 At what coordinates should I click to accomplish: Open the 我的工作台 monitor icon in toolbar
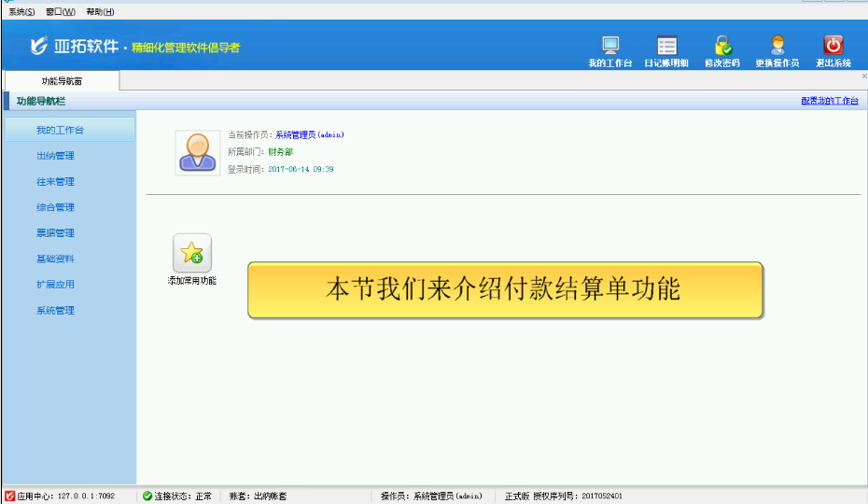pos(610,45)
